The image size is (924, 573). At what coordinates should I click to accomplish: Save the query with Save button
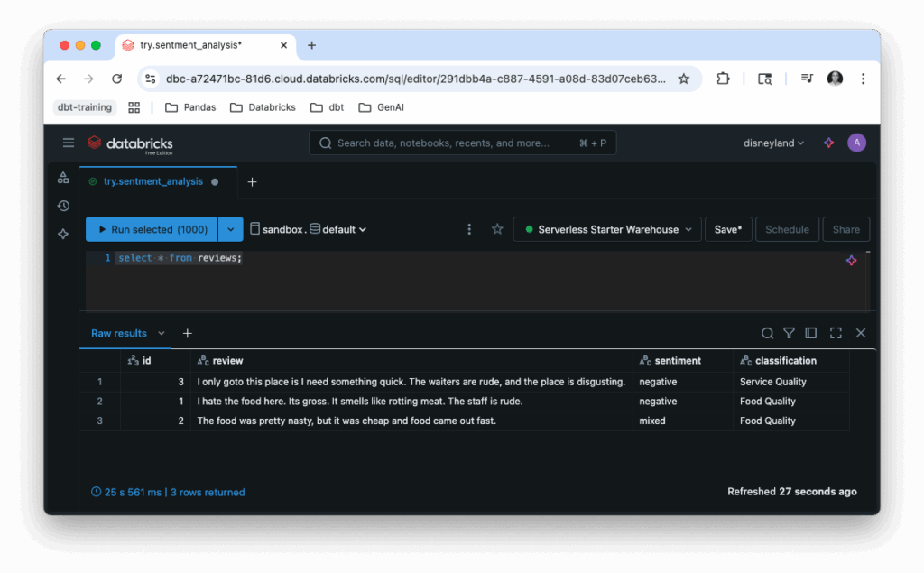[x=727, y=229]
